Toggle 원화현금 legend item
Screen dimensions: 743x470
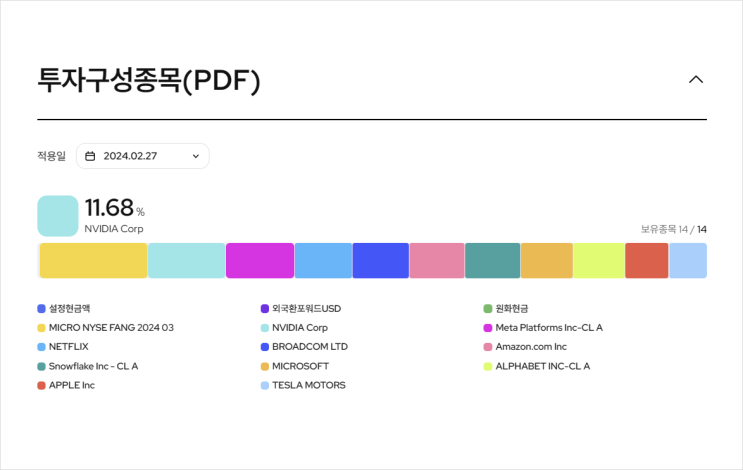[x=506, y=308]
